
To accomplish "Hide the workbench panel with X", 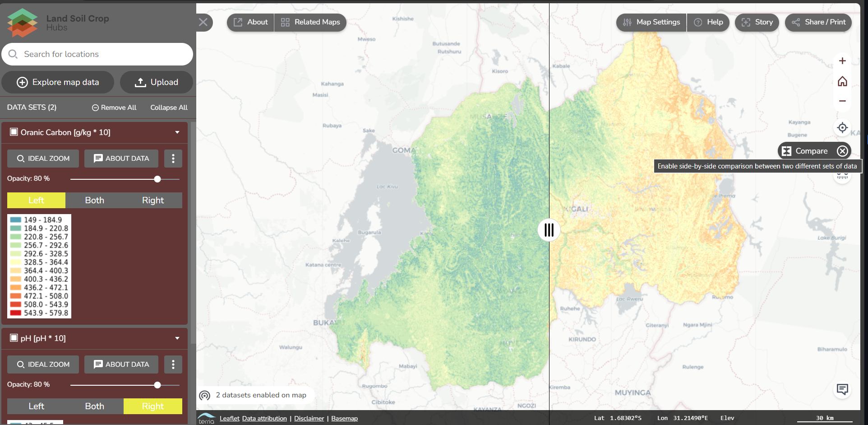I will tap(203, 22).
